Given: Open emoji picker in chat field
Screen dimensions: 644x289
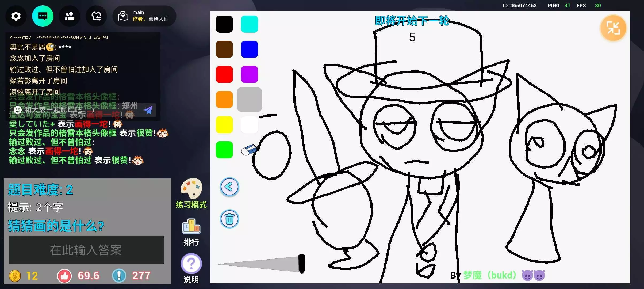Looking at the screenshot, I should (18, 110).
